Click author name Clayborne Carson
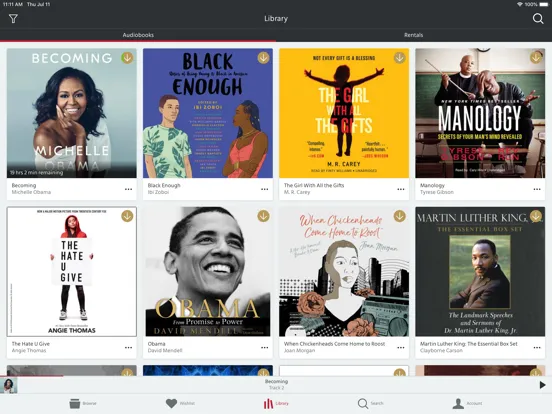 [x=441, y=351]
